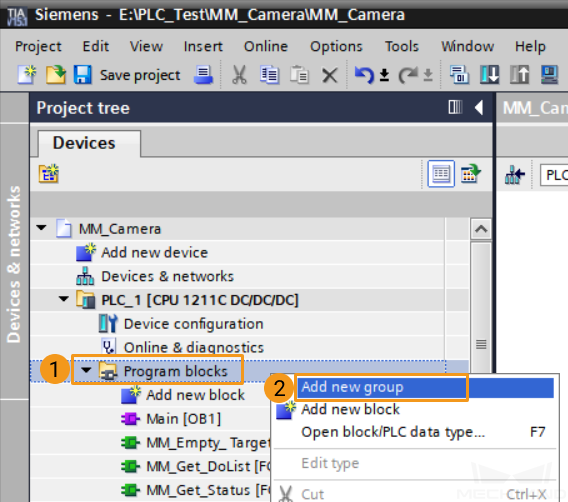Open Device configuration
Screen dimensions: 568x502
193,324
